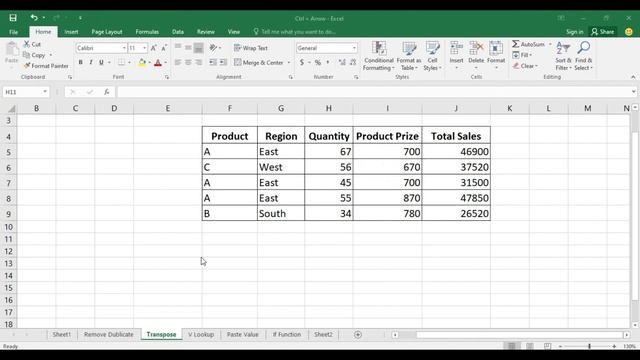Click the Undo arrow icon

[x=34, y=18]
